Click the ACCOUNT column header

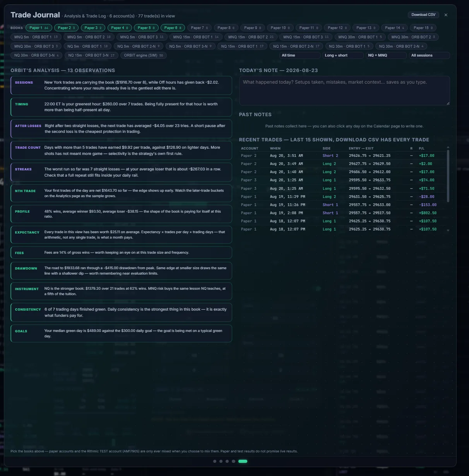pyautogui.click(x=250, y=148)
